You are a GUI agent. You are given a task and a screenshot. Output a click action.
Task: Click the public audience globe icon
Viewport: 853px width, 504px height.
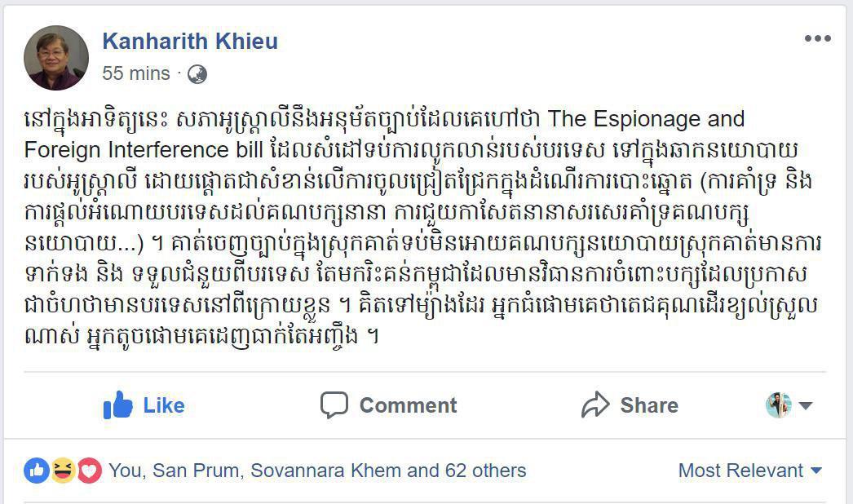[x=197, y=74]
